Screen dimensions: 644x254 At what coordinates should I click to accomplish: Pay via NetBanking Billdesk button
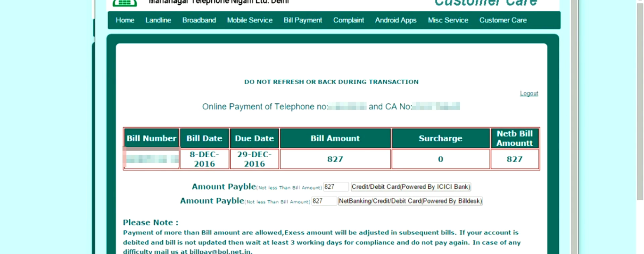[x=410, y=201]
